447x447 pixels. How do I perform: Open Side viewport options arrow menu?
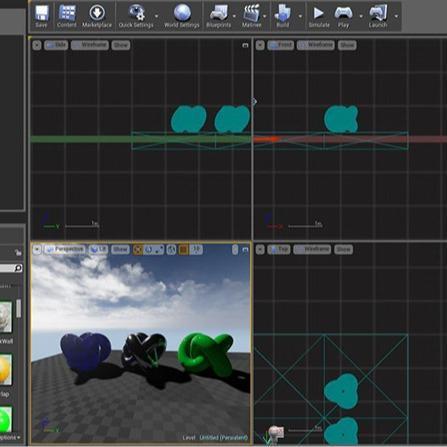37,45
